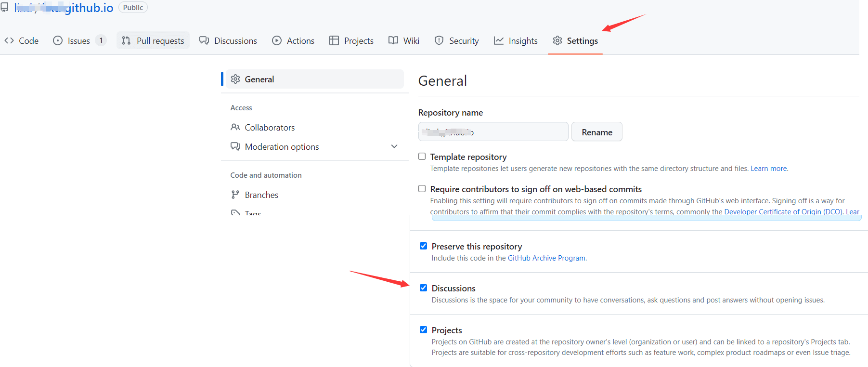Click the Rename button
The width and height of the screenshot is (868, 367).
[597, 132]
